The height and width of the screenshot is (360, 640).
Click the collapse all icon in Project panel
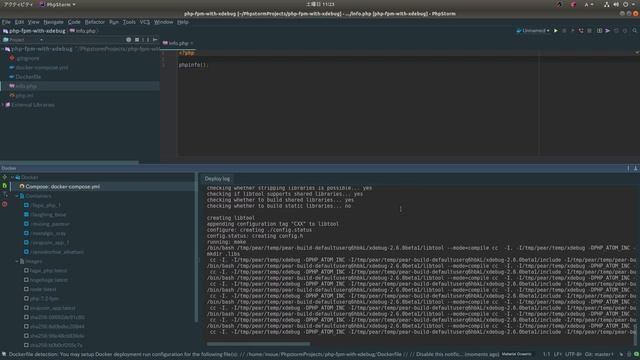pyautogui.click(x=137, y=40)
